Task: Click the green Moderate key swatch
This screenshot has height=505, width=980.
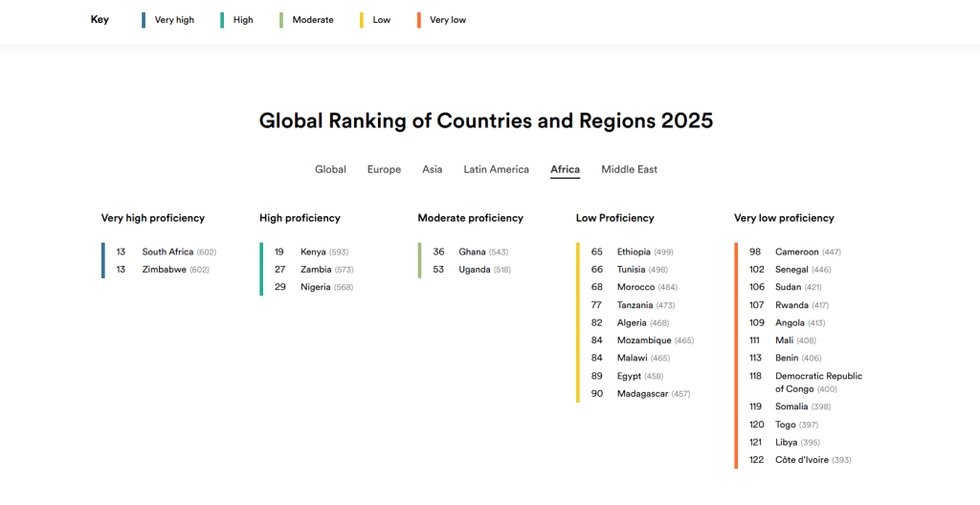Action: (x=281, y=20)
